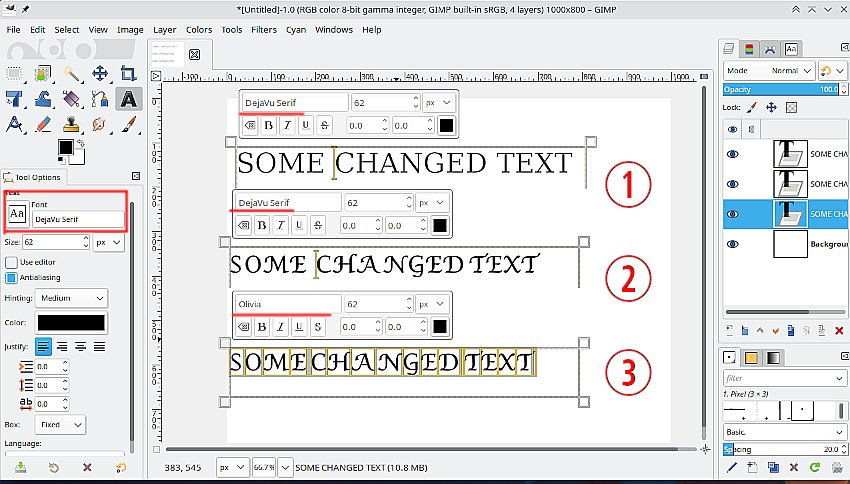The height and width of the screenshot is (484, 850).
Task: Open text Color swatch in Tool Options
Action: click(71, 323)
